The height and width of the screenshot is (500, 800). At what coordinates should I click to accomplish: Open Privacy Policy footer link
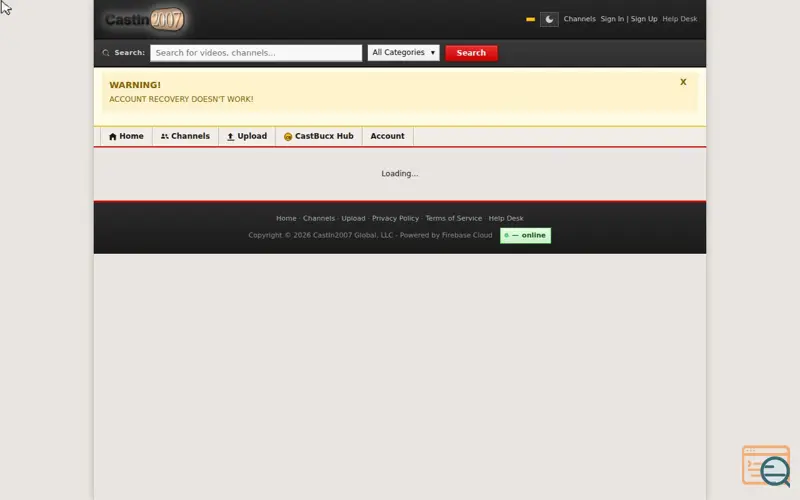pyautogui.click(x=395, y=218)
